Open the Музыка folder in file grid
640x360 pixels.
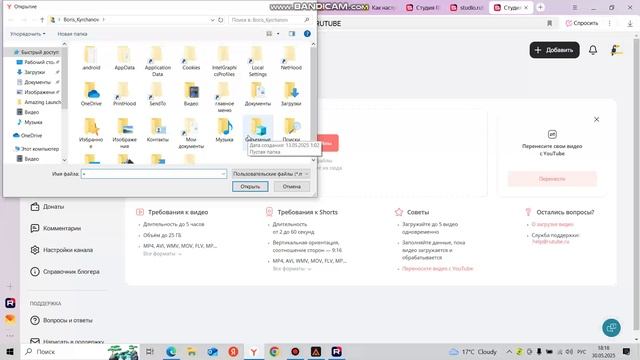coord(224,130)
